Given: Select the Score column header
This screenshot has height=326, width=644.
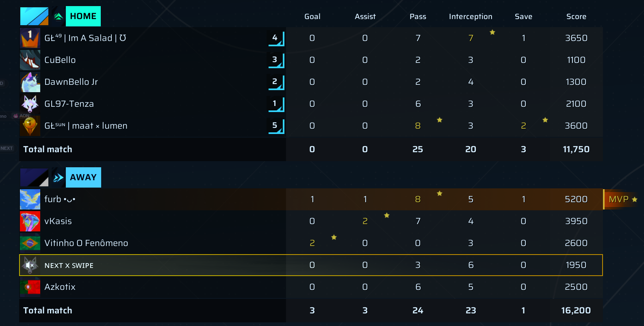Looking at the screenshot, I should (x=576, y=17).
